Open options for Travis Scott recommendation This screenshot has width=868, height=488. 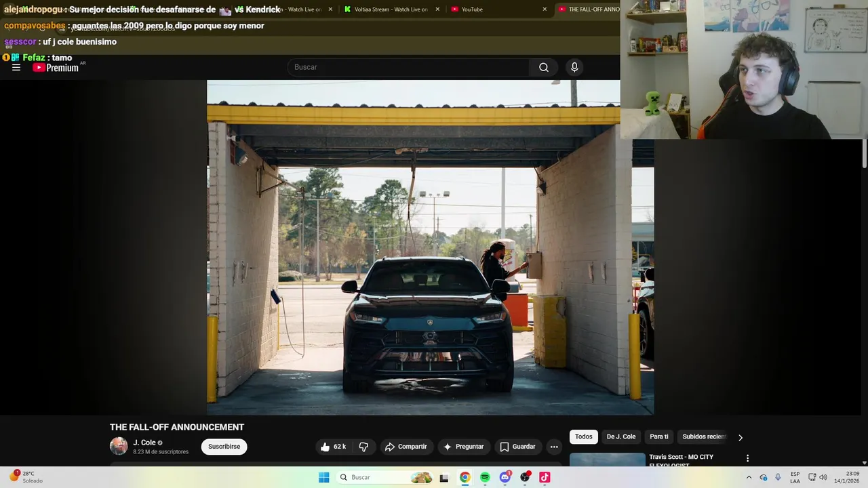pyautogui.click(x=747, y=459)
